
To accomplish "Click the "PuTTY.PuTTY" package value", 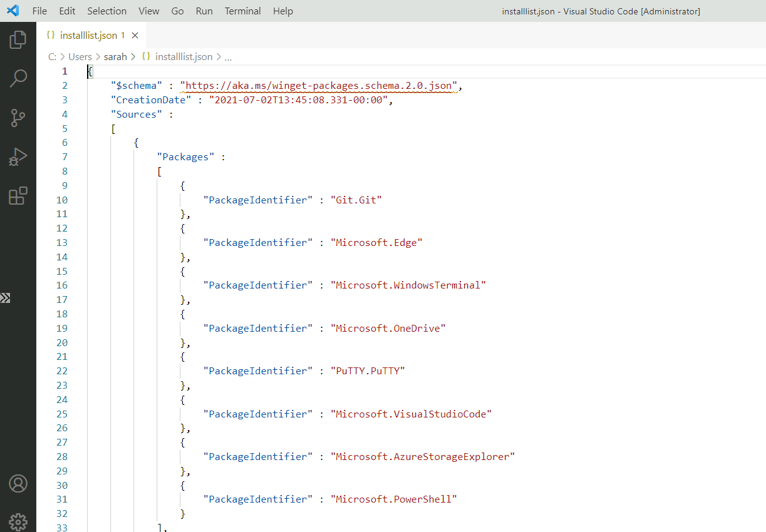I will point(368,371).
